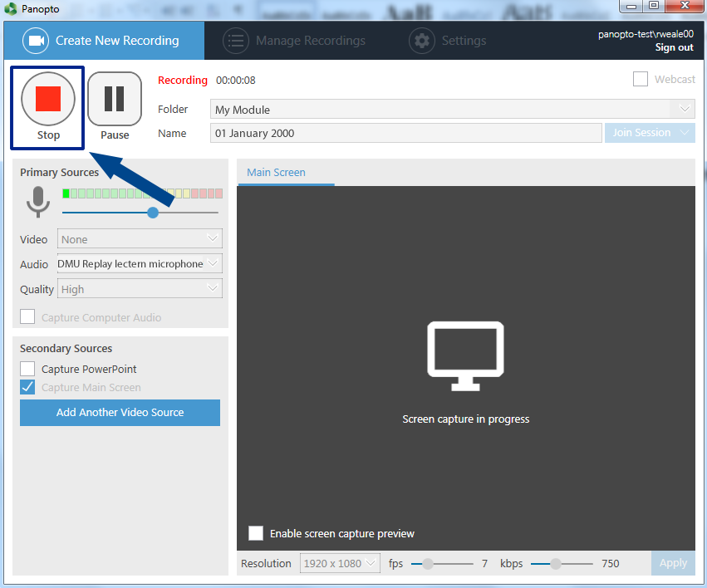707x588 pixels.
Task: Click the Apply button
Action: 673,563
